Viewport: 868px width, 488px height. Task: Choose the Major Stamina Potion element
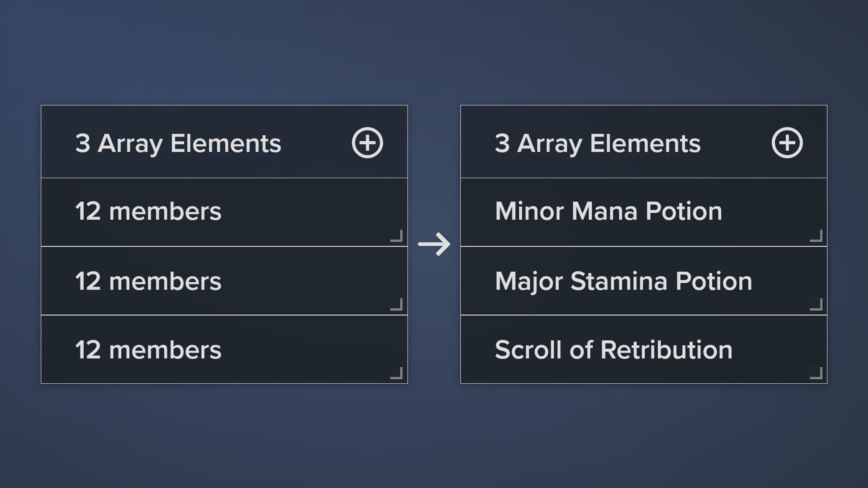(x=623, y=281)
